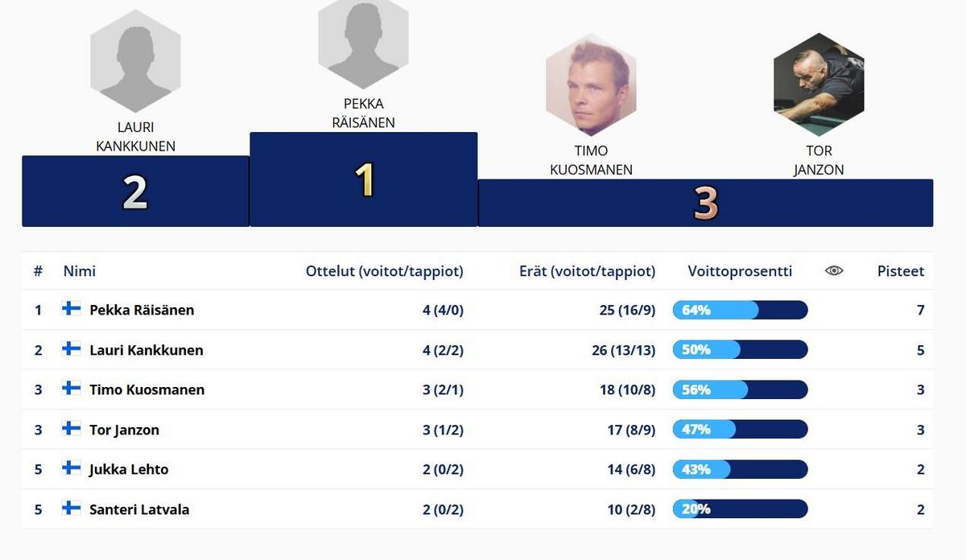Click Finnish flag beside Pekka Räisänen
Screen dimensions: 966x560
[x=72, y=309]
